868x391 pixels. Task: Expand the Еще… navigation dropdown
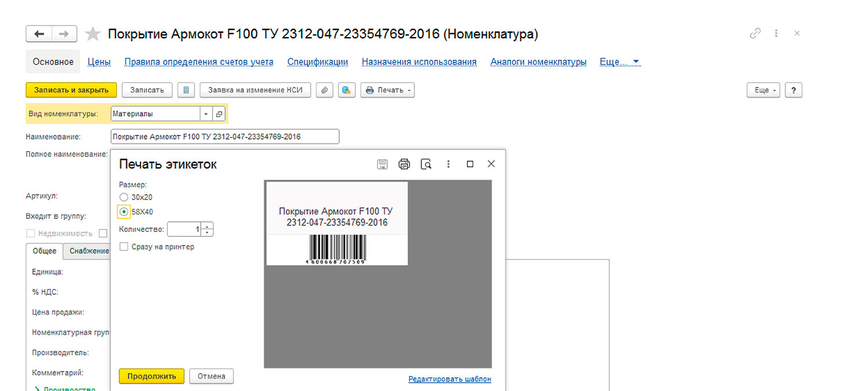click(x=620, y=61)
